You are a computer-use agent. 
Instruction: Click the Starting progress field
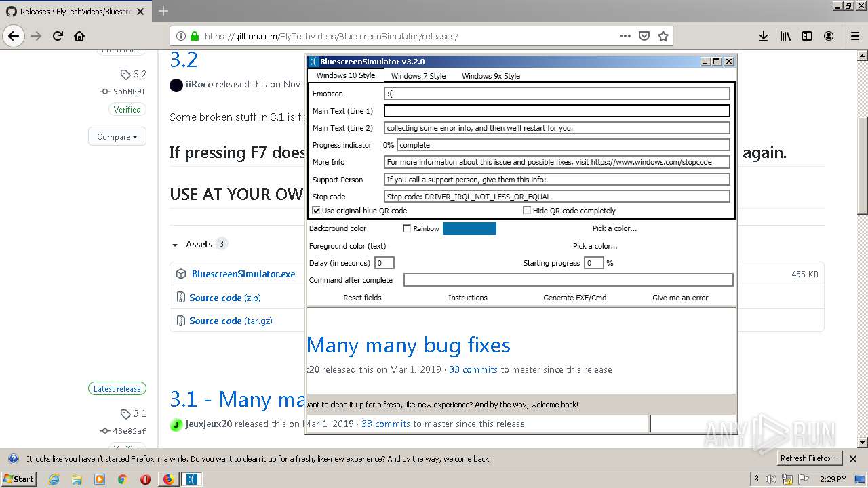pos(593,263)
